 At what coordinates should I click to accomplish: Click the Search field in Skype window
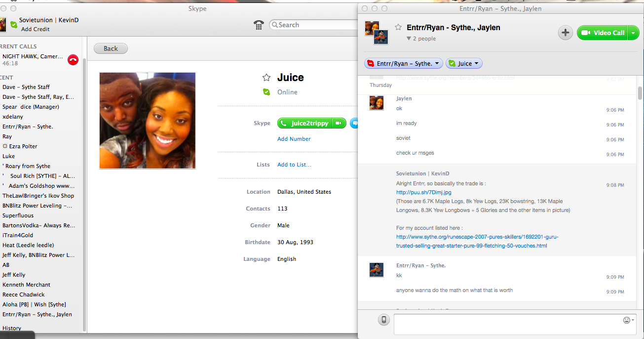pyautogui.click(x=314, y=25)
